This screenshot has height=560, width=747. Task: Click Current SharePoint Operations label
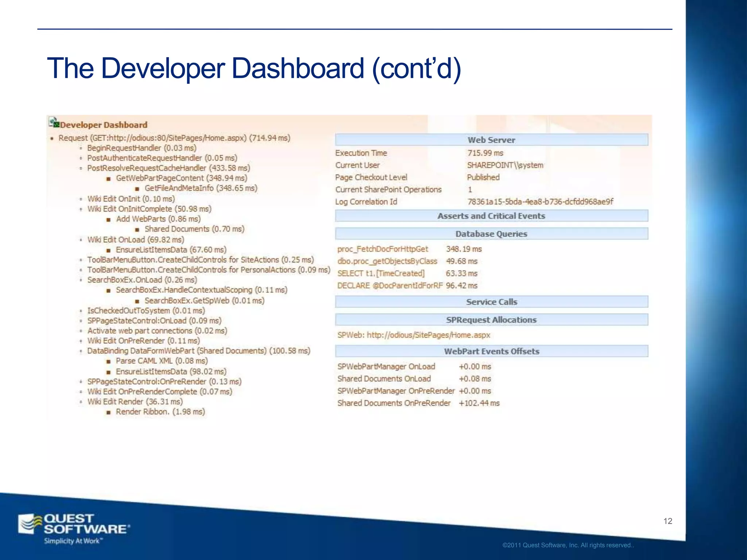388,190
